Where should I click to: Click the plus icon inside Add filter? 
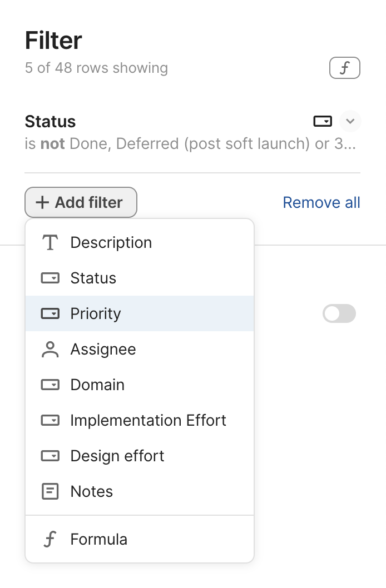(42, 203)
